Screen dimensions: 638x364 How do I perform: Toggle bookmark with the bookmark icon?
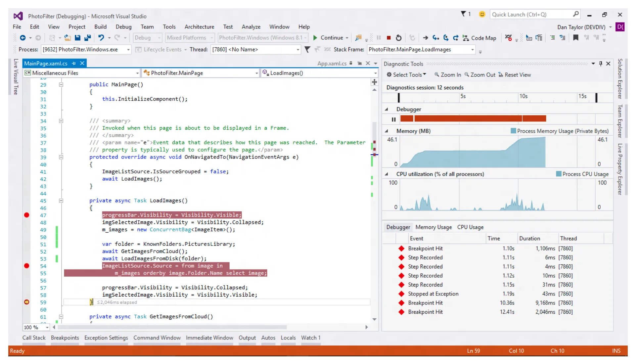576,38
